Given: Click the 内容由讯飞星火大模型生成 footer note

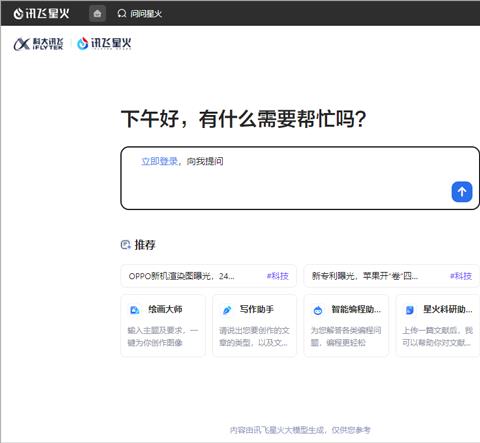Looking at the screenshot, I should [300, 430].
